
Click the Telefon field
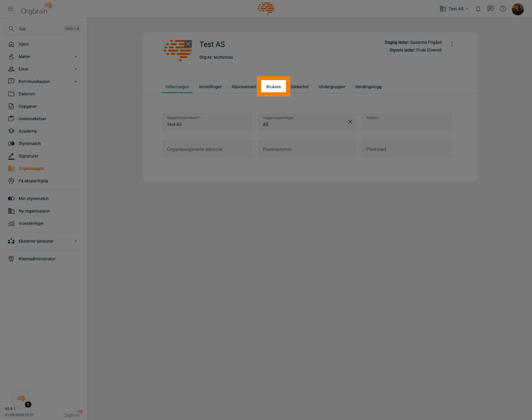(x=406, y=122)
